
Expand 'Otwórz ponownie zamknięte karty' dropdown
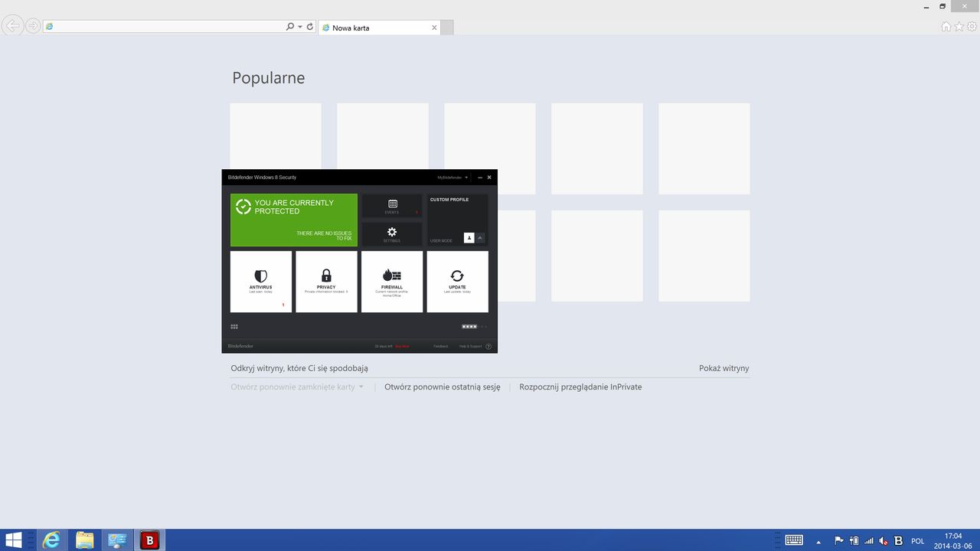point(297,387)
